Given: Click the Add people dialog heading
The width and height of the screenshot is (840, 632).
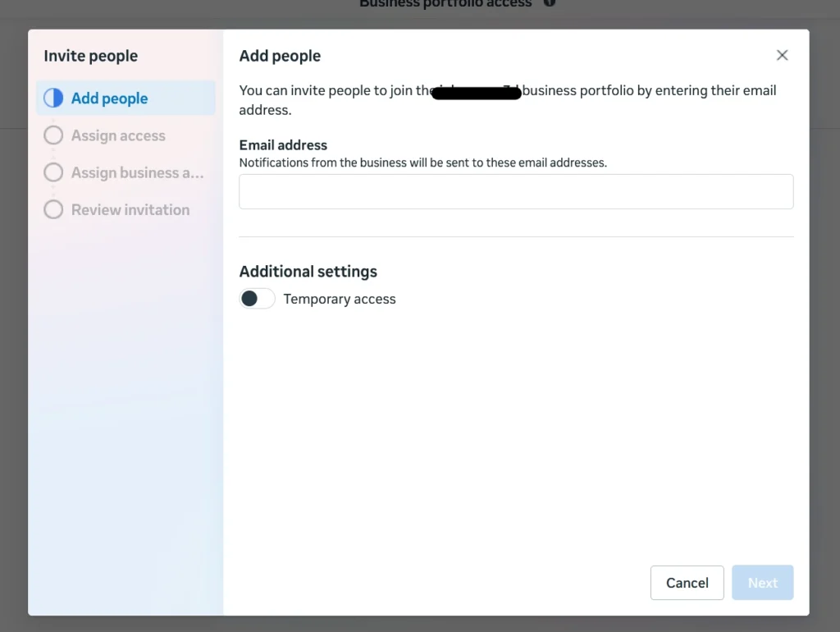Looking at the screenshot, I should click(x=280, y=56).
